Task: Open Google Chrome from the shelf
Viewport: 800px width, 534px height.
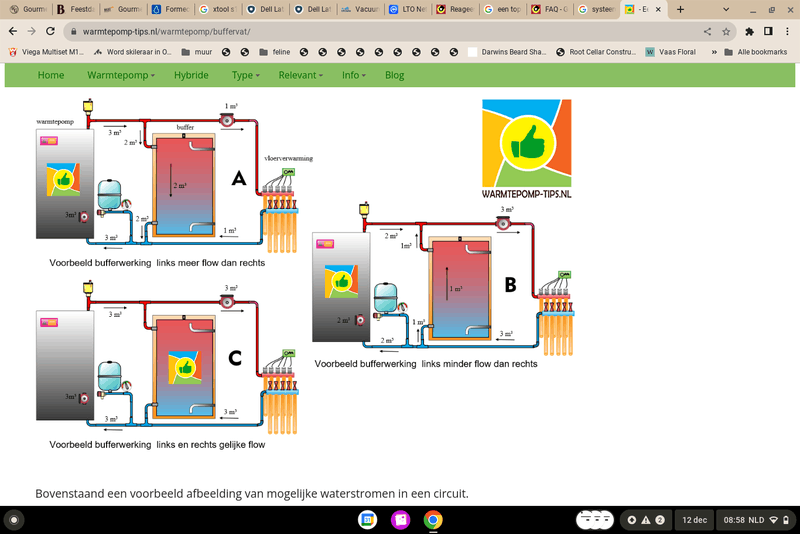Action: pyautogui.click(x=433, y=520)
